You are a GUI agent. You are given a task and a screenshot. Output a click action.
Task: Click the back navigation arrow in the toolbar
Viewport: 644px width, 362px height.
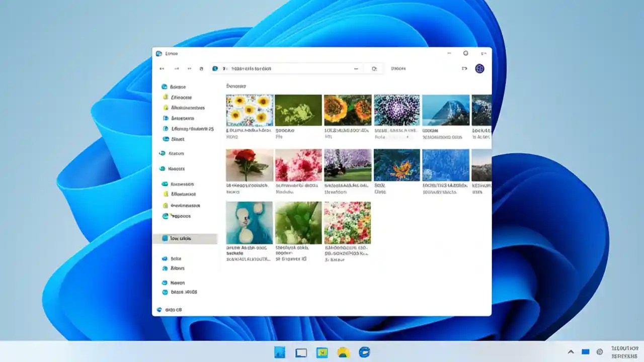point(162,68)
